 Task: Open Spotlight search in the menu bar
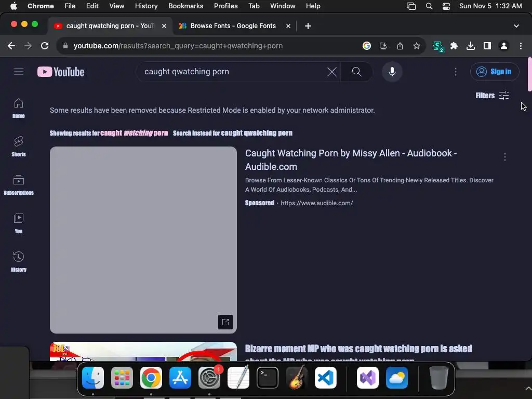(x=429, y=6)
